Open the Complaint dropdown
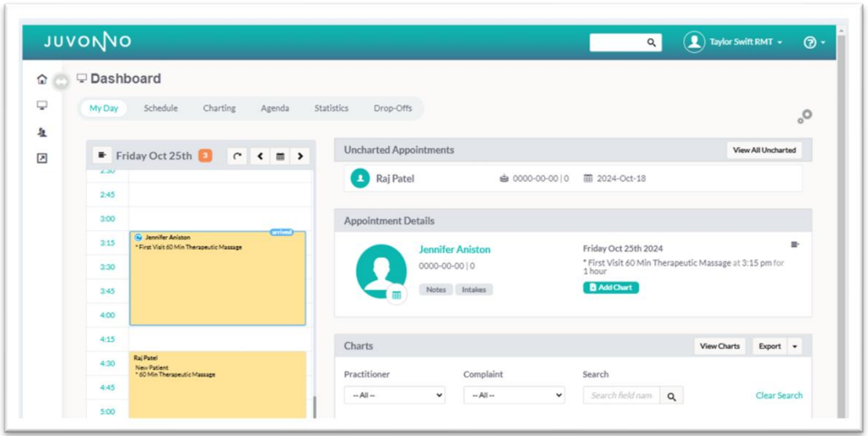The height and width of the screenshot is (436, 868). [514, 395]
